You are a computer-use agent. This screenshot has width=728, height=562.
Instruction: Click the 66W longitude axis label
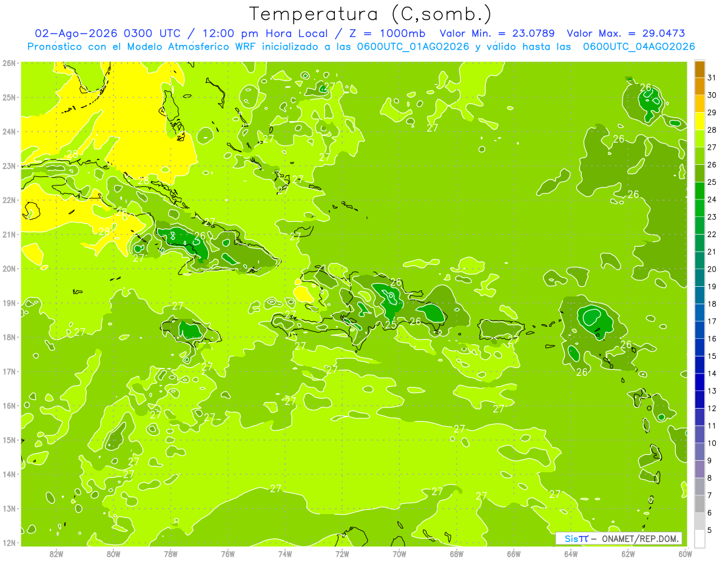pos(514,554)
